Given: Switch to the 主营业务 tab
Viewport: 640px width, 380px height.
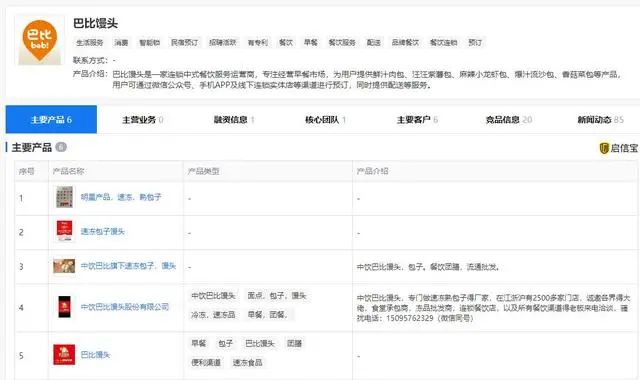Looking at the screenshot, I should (x=142, y=120).
